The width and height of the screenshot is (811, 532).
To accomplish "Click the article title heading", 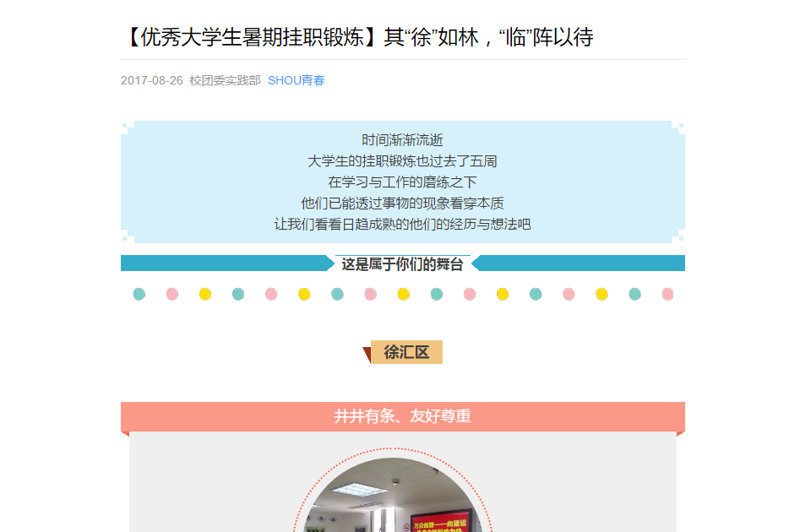I will click(x=357, y=37).
